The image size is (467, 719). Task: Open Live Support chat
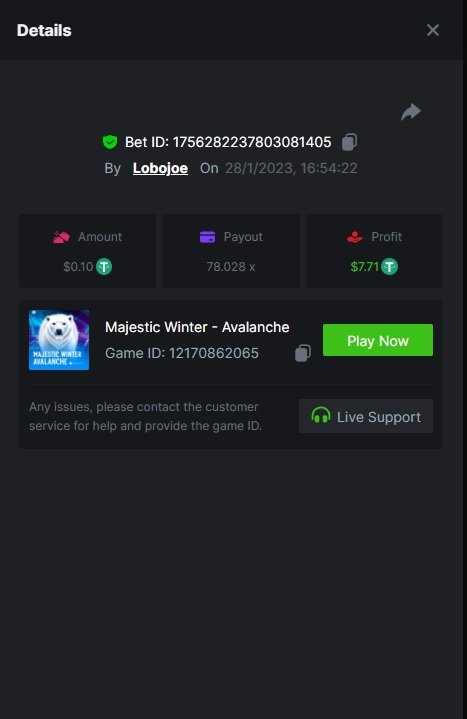(x=366, y=416)
